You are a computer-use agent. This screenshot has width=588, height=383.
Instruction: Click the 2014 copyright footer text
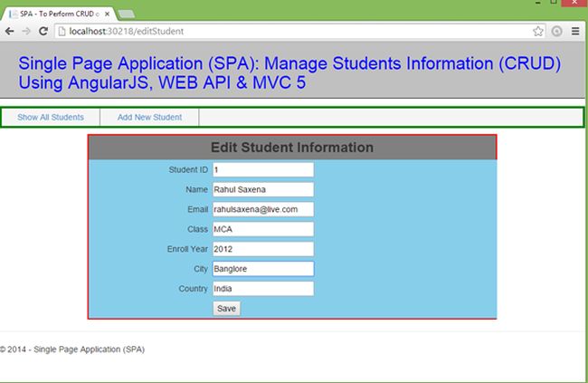pyautogui.click(x=72, y=349)
